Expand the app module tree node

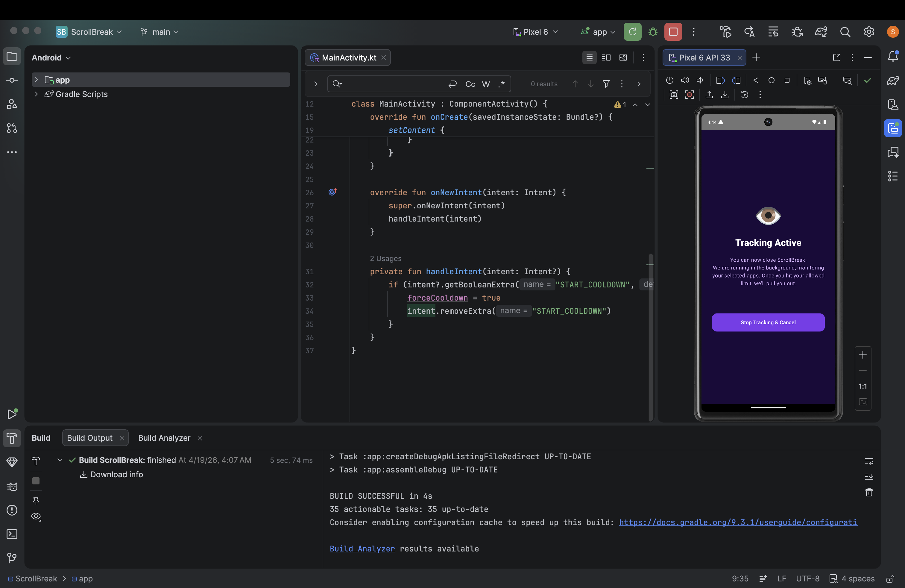click(36, 80)
